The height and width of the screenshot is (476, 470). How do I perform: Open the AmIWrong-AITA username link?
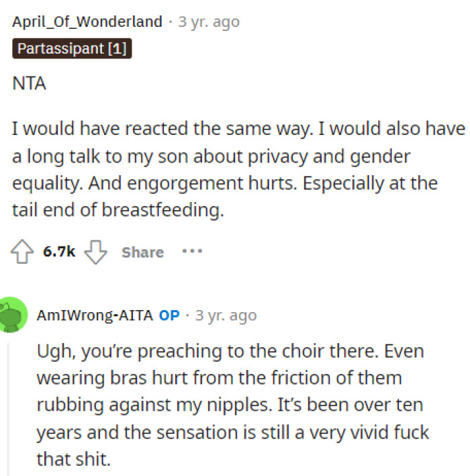(x=95, y=315)
